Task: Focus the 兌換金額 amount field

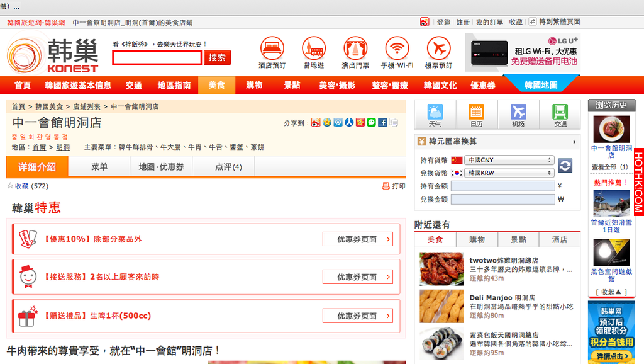Action: (503, 199)
